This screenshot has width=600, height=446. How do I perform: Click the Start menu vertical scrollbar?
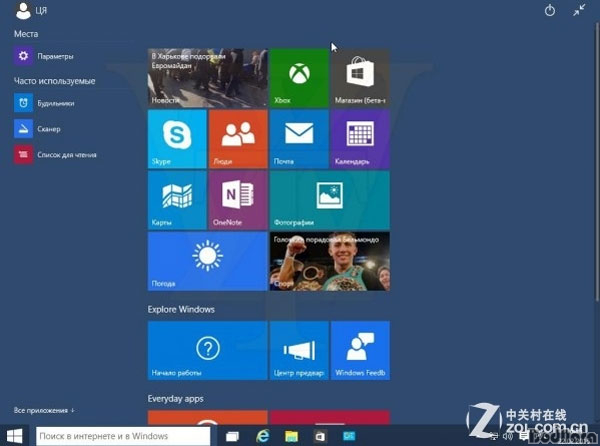[x=597, y=161]
